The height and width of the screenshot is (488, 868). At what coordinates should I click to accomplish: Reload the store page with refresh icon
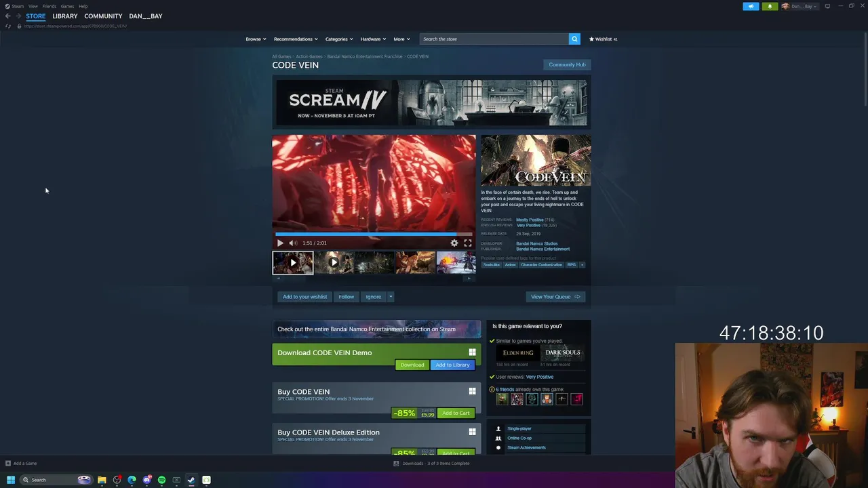(8, 26)
